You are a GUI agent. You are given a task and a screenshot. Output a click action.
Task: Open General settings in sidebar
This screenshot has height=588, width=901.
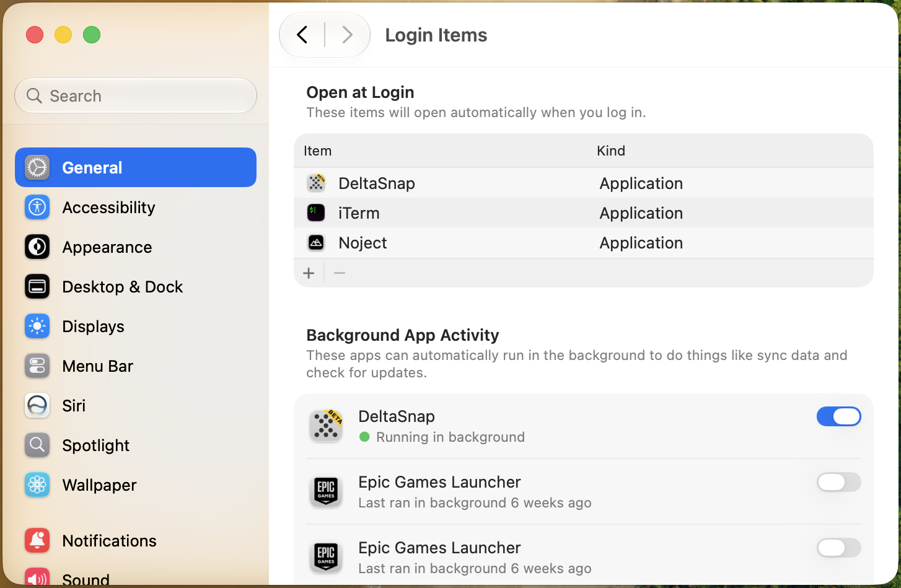(136, 167)
